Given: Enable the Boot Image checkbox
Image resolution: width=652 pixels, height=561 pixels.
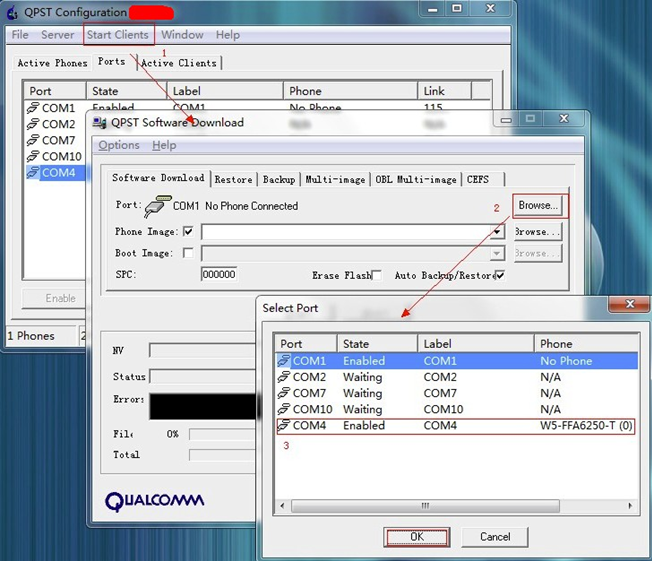Looking at the screenshot, I should point(188,254).
